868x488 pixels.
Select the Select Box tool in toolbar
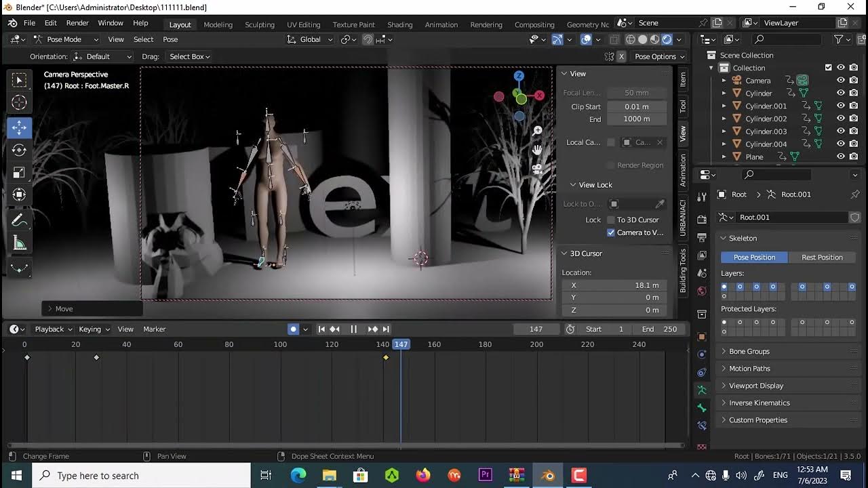(x=19, y=80)
